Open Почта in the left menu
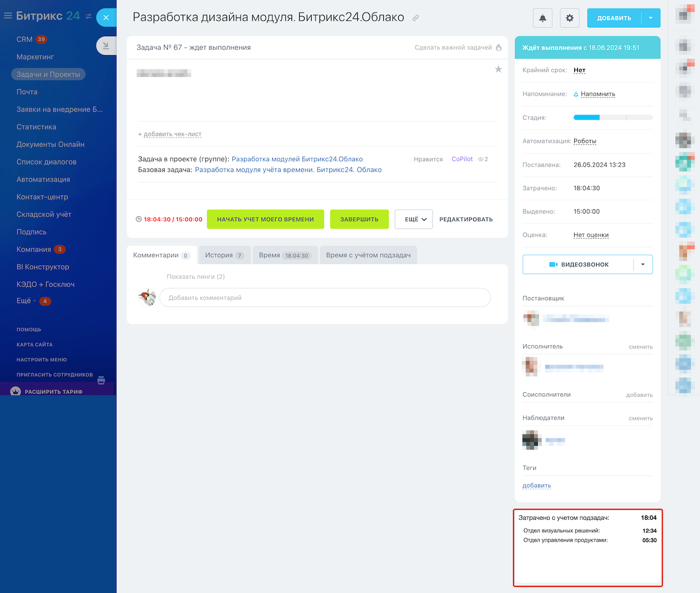 pyautogui.click(x=27, y=92)
